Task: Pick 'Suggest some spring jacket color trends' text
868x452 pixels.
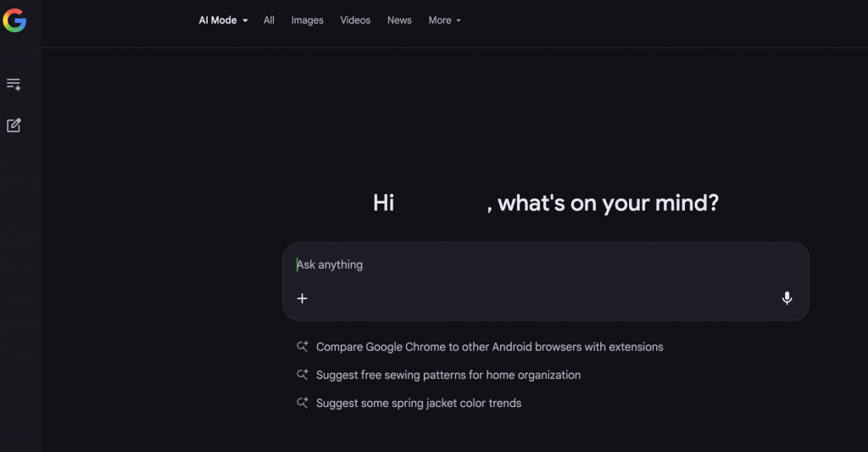Action: coord(418,404)
